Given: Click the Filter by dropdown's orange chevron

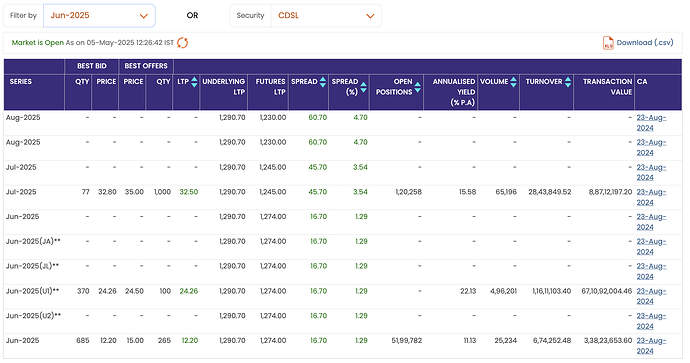Looking at the screenshot, I should [x=143, y=16].
